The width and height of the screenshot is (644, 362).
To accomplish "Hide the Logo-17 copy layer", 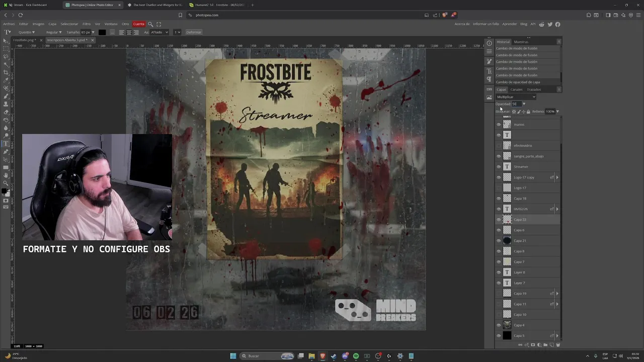I will point(499,177).
